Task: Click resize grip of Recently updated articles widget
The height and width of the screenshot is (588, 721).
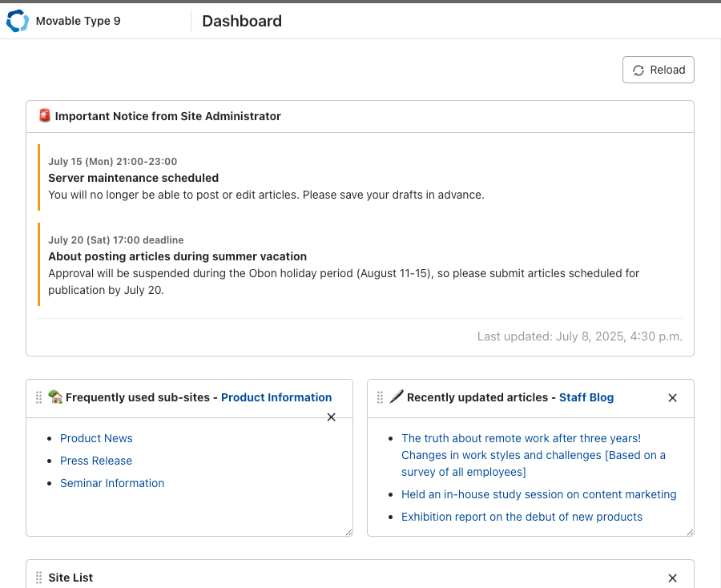Action: pyautogui.click(x=690, y=532)
